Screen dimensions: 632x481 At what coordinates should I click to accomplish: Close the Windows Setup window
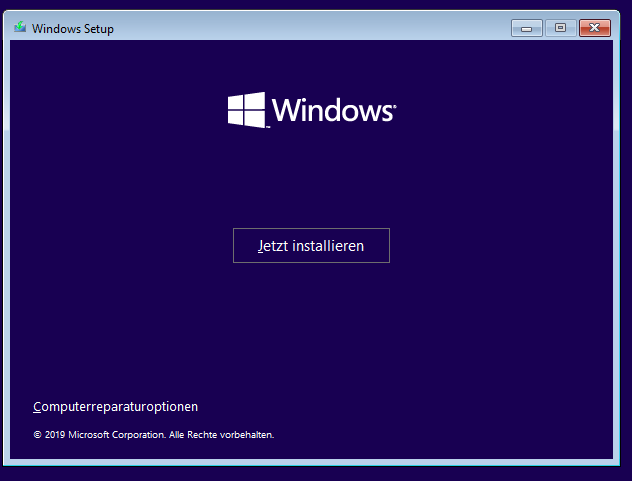(595, 28)
